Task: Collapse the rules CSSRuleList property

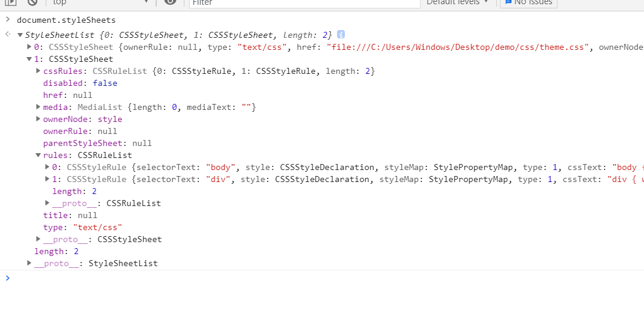Action: pos(38,156)
